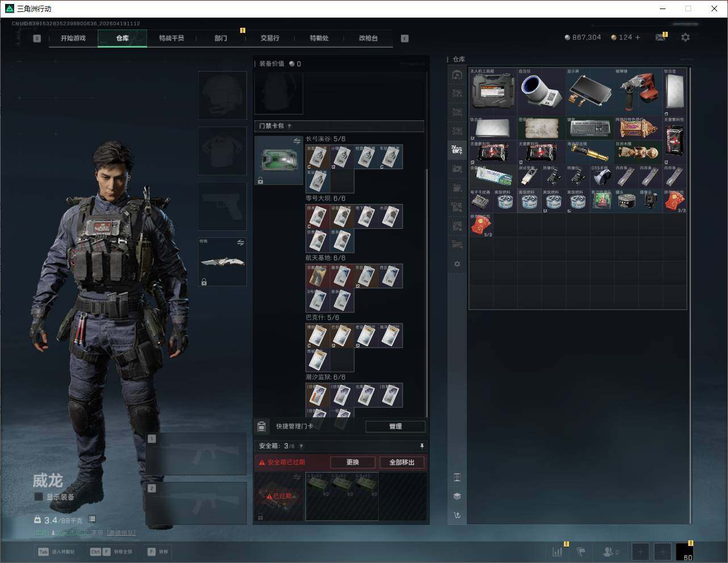This screenshot has width=728, height=563.
Task: Open the 安全箱 help question mark
Action: click(x=301, y=447)
